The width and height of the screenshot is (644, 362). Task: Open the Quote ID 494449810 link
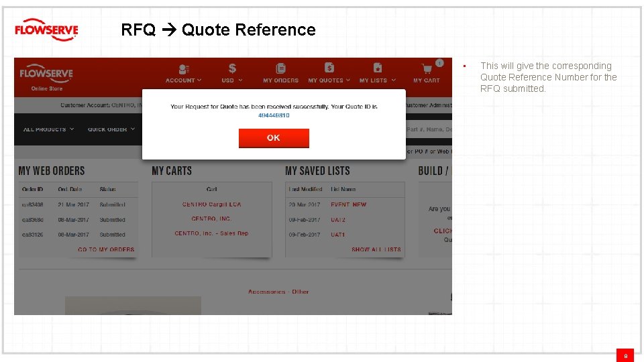point(274,115)
